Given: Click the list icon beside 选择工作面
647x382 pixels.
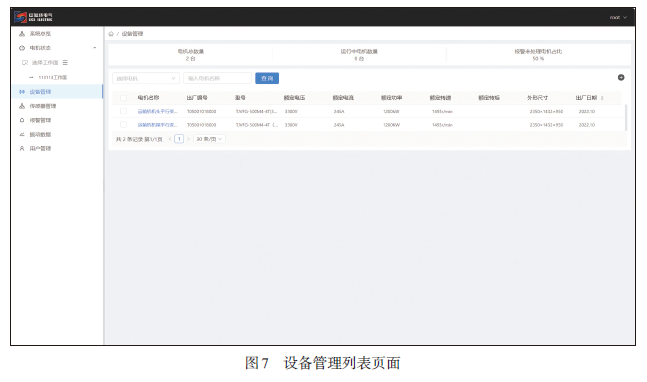Looking at the screenshot, I should pos(65,63).
